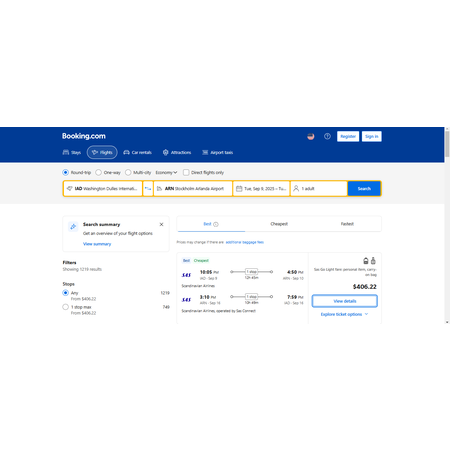This screenshot has height=450, width=450.
Task: Click the scrollbar down arrow
Action: (447, 322)
